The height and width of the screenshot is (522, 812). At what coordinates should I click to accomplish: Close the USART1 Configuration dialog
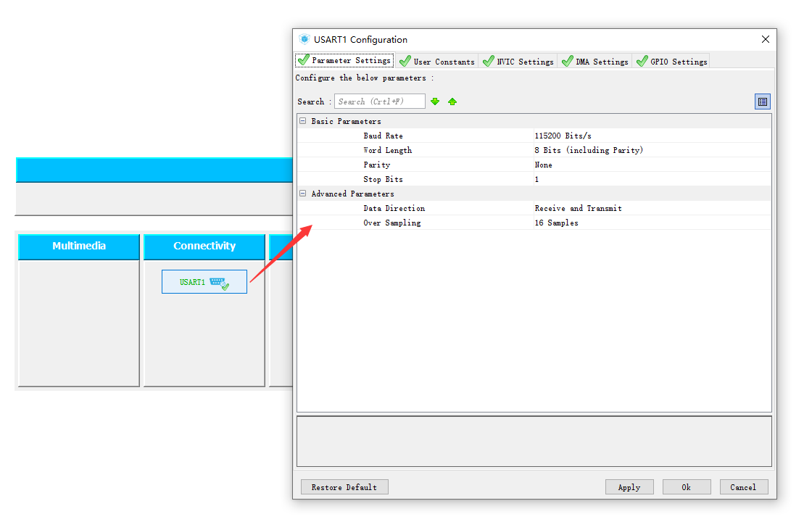(766, 39)
